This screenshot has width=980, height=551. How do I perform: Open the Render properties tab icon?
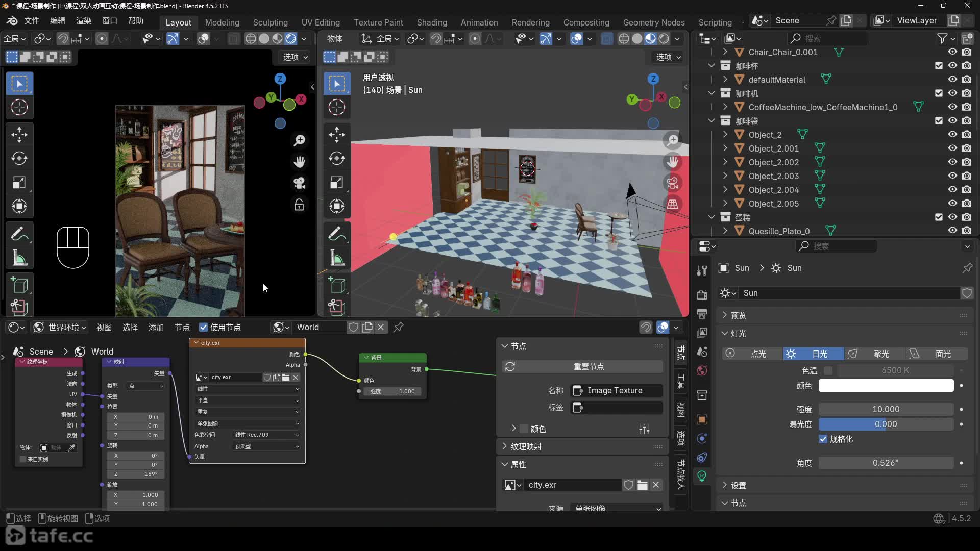click(x=702, y=295)
